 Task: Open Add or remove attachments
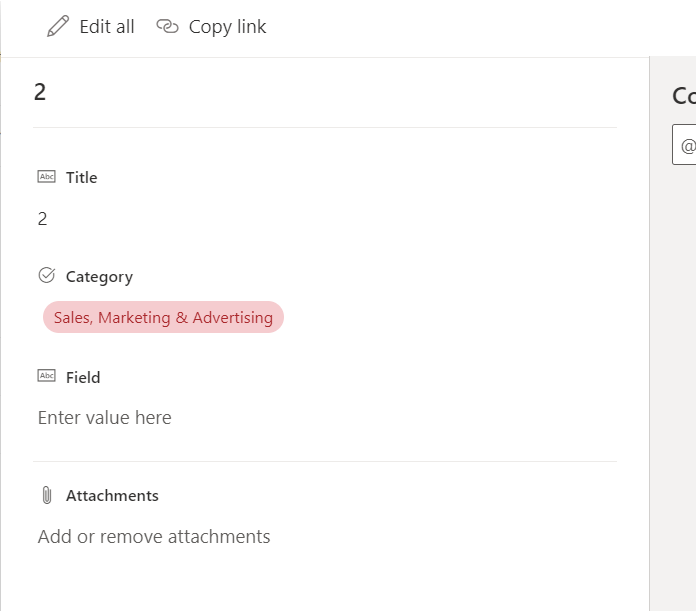(x=154, y=536)
